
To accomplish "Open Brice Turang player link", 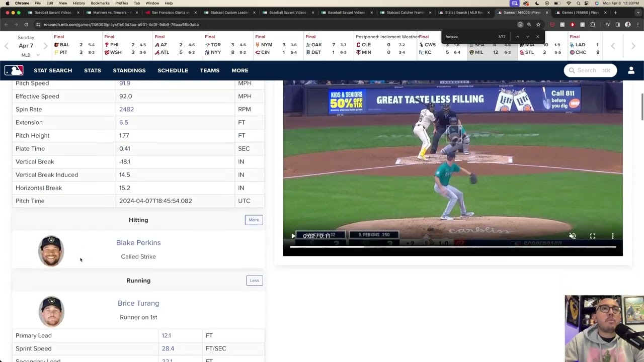I will [138, 303].
